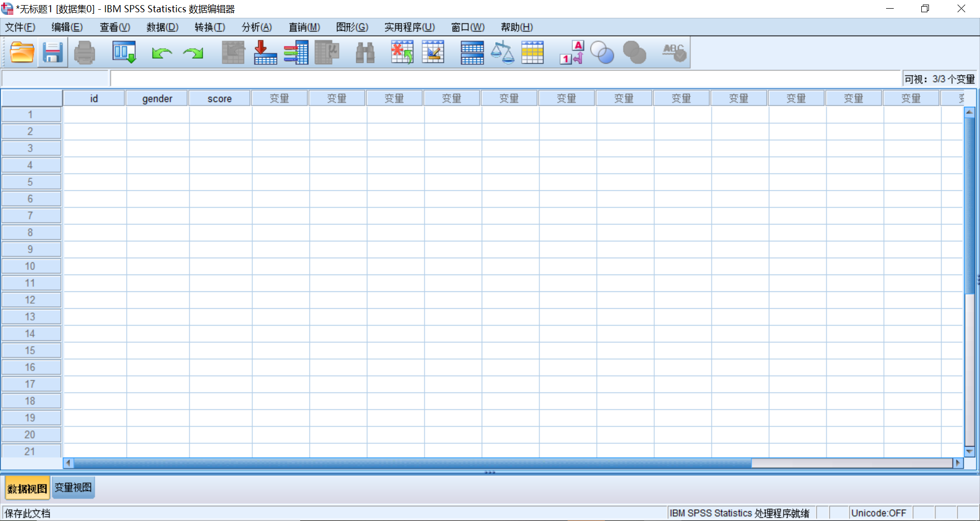The height and width of the screenshot is (521, 980).
Task: Click the Go to variable icon
Action: click(265, 53)
